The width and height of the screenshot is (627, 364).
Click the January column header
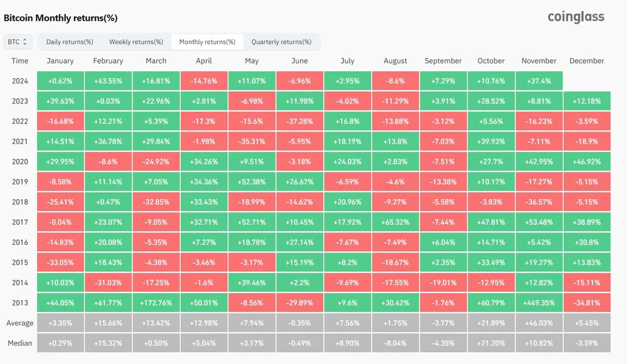[60, 61]
